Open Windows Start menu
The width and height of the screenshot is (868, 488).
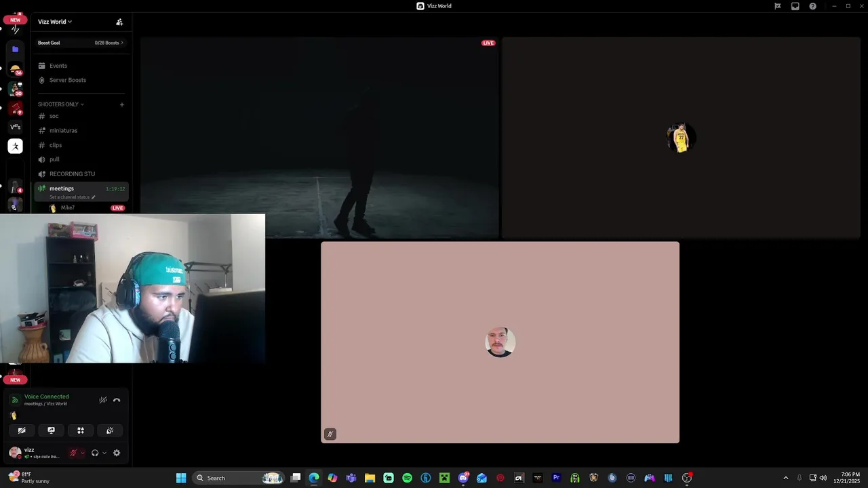[x=181, y=478]
